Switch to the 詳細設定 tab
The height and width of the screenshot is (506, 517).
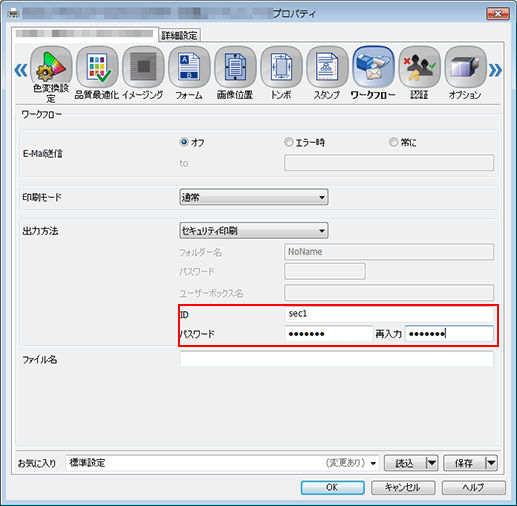(x=179, y=35)
